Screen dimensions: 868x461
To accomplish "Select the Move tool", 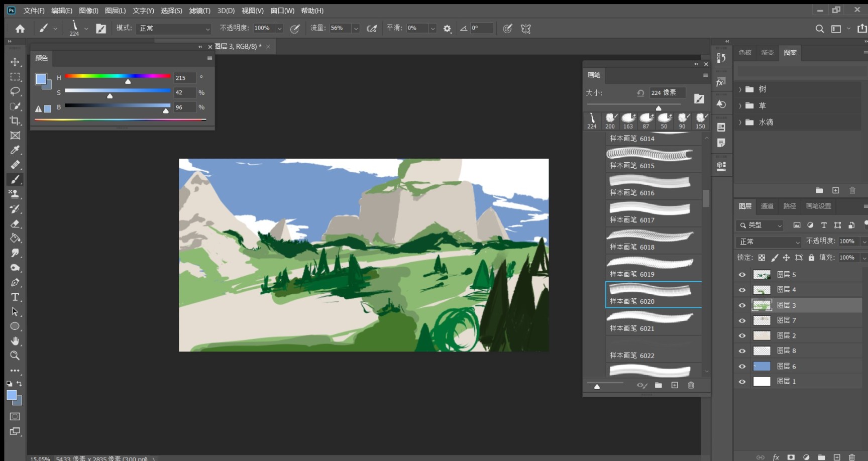I will [15, 62].
